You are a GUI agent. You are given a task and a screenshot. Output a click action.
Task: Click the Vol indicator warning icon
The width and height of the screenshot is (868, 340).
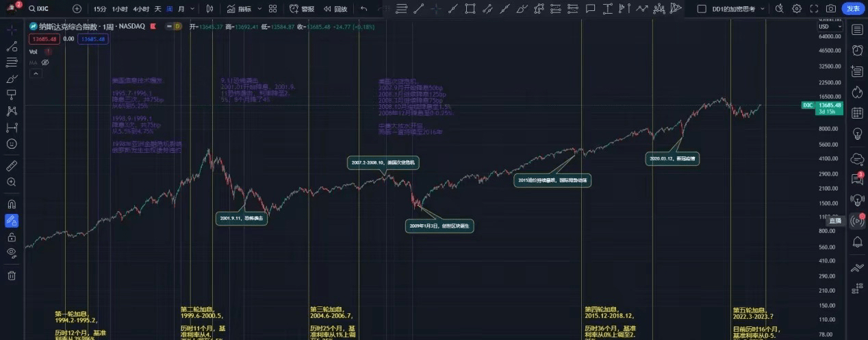tap(47, 51)
